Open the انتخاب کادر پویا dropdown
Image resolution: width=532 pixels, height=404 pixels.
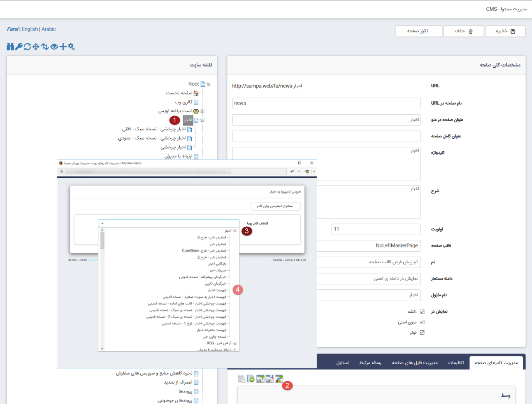coord(168,223)
